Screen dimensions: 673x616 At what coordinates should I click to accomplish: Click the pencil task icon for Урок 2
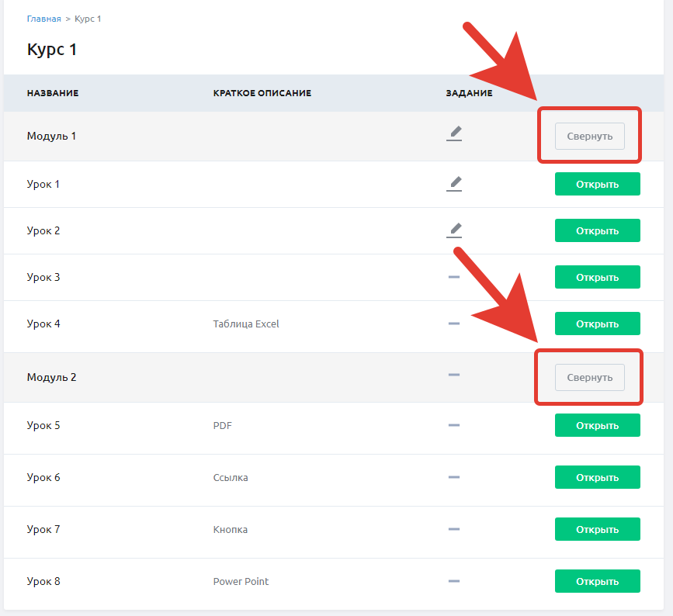coord(453,230)
